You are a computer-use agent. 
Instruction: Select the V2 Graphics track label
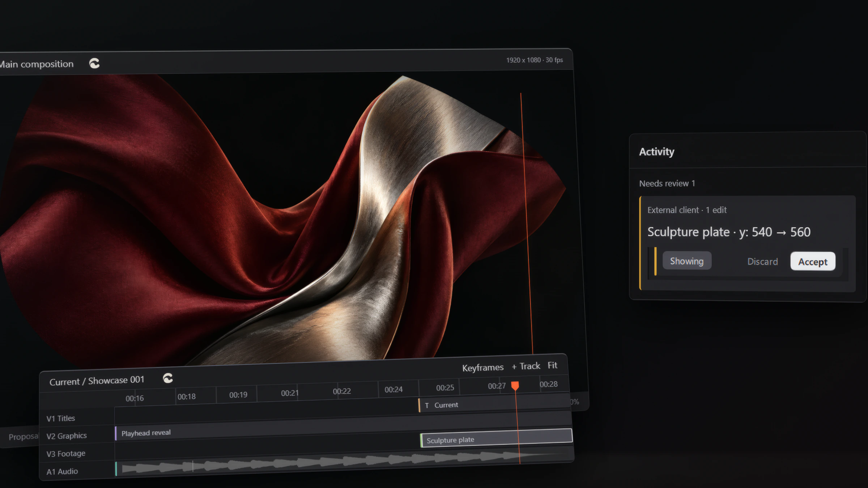pyautogui.click(x=67, y=436)
